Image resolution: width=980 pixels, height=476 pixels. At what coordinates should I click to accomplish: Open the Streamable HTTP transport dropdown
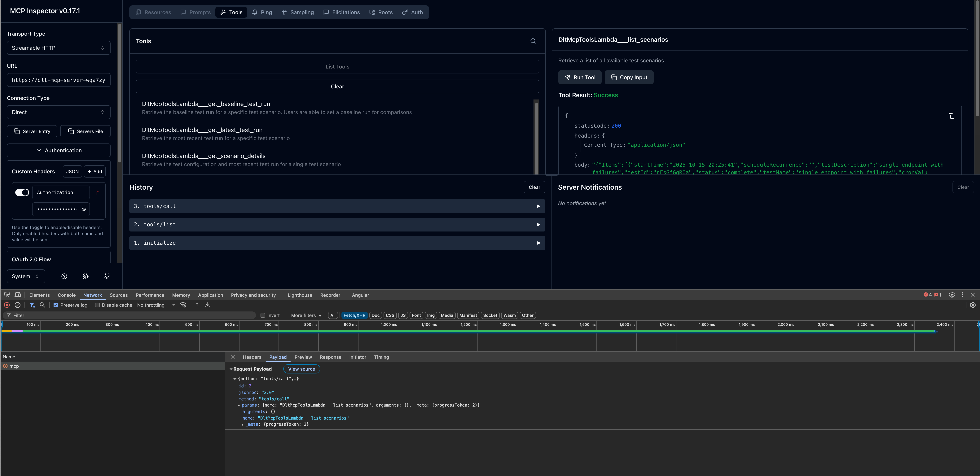click(58, 48)
